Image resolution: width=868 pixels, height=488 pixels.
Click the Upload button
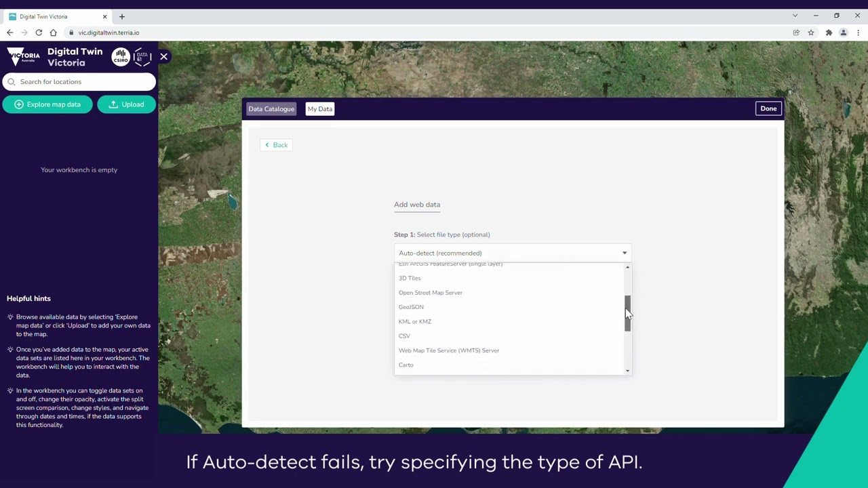[126, 104]
